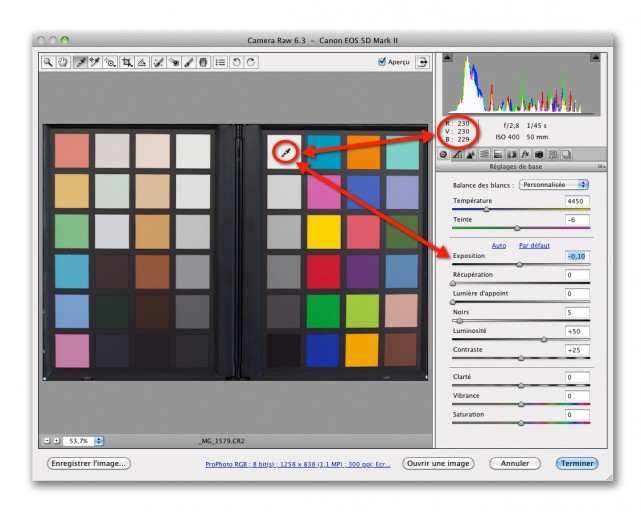Screen dimensions: 641x512
Task: Toggle highlight clipping warning in histogram
Action: pyautogui.click(x=595, y=58)
